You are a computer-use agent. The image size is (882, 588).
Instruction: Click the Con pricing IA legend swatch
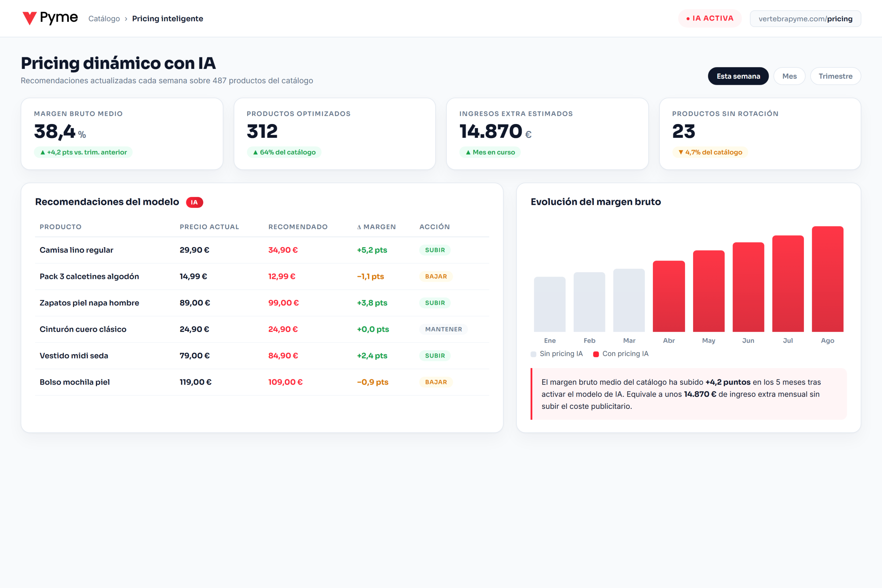[596, 354]
